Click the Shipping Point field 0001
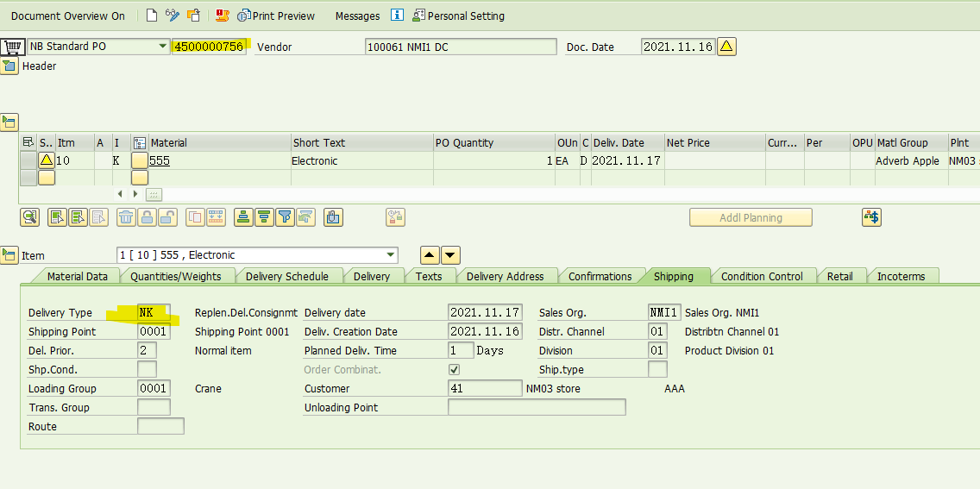The width and height of the screenshot is (980, 489). click(154, 331)
